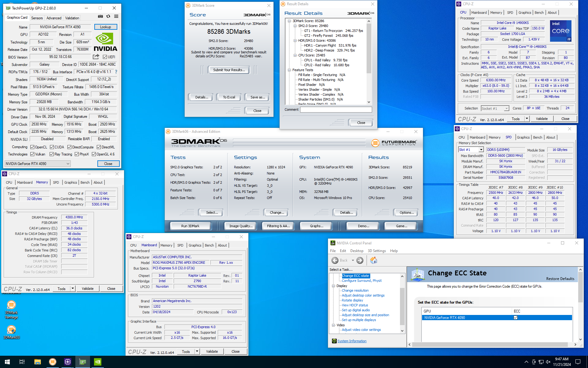Screen dimensions: 588x368
Task: Switch to Advanced tab in GPU-Z
Action: pos(54,18)
